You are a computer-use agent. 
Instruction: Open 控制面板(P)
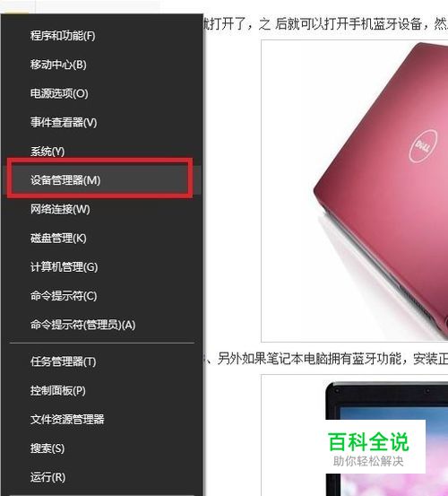pos(101,390)
